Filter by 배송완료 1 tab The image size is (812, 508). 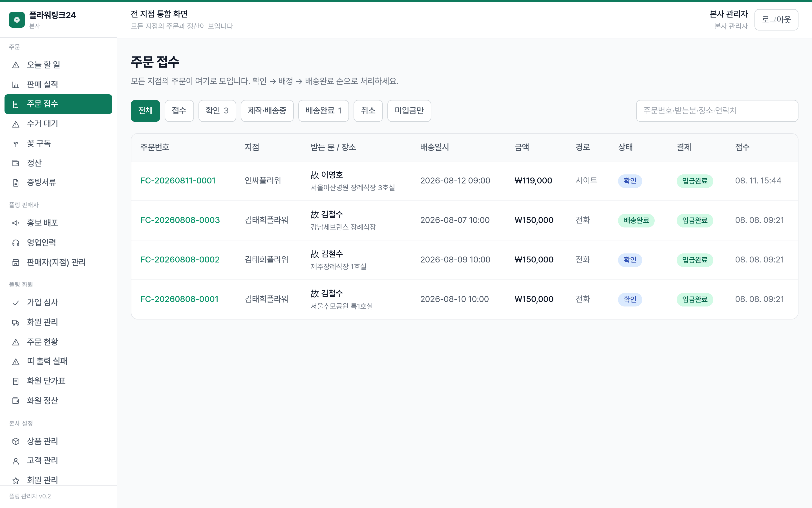click(323, 111)
